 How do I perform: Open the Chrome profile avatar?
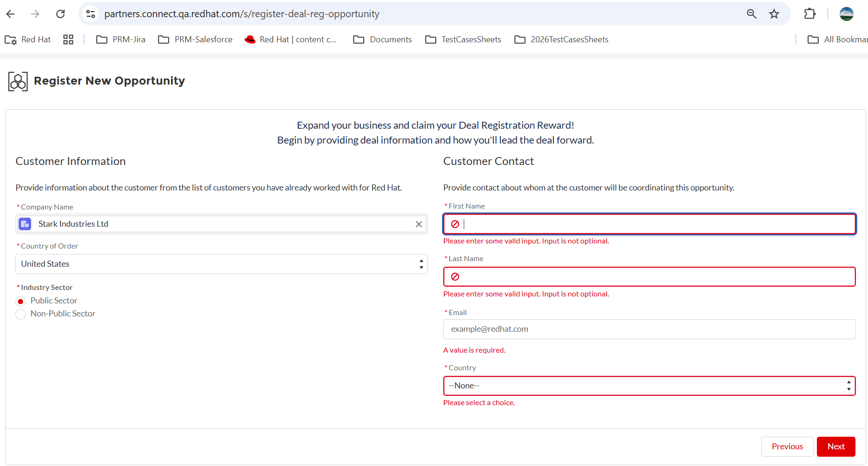click(846, 14)
